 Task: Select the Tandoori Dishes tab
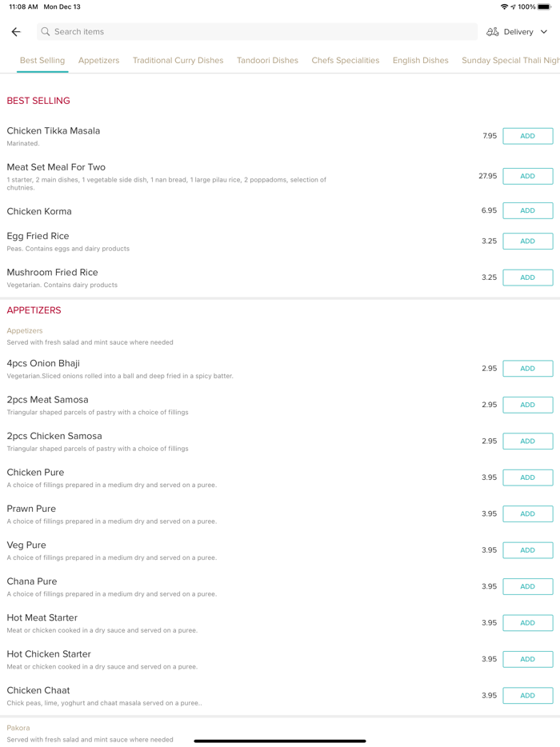[267, 61]
